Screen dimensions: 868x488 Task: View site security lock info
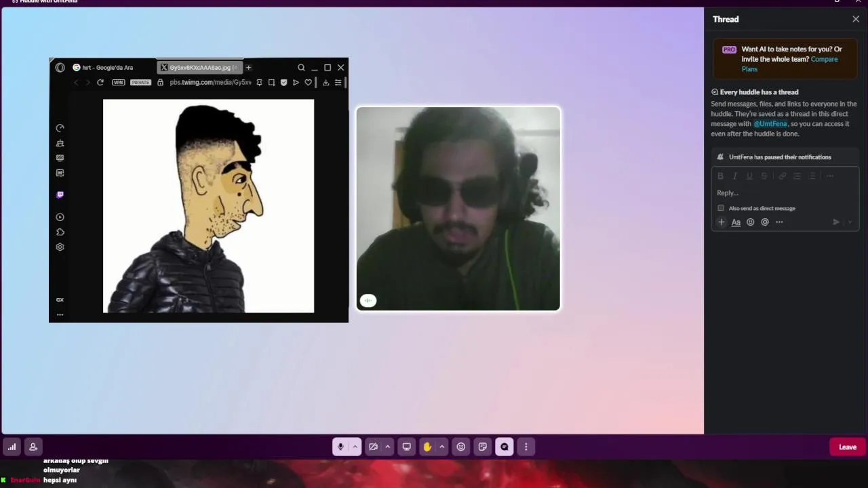pyautogui.click(x=161, y=83)
